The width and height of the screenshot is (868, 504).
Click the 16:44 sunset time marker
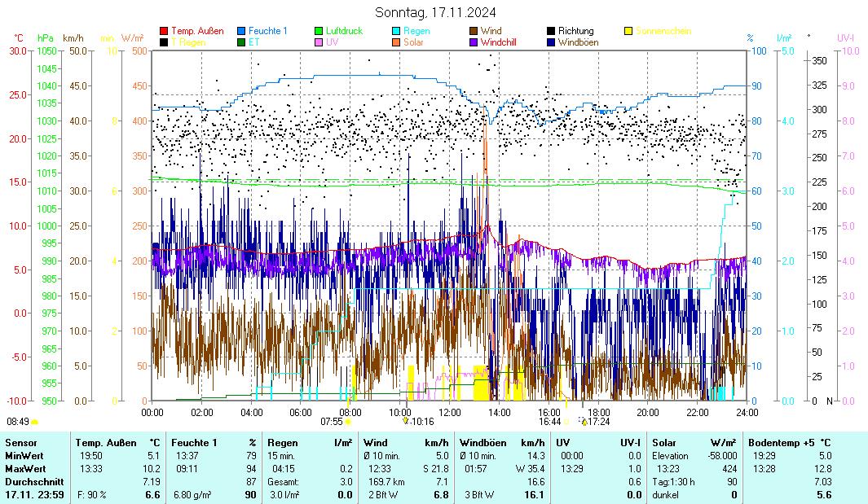tap(549, 422)
